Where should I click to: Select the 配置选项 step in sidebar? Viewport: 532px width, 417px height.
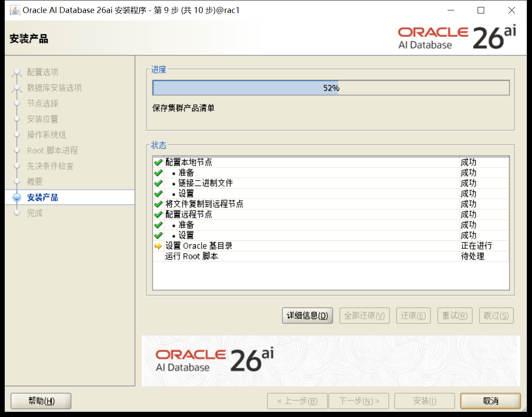coord(43,72)
